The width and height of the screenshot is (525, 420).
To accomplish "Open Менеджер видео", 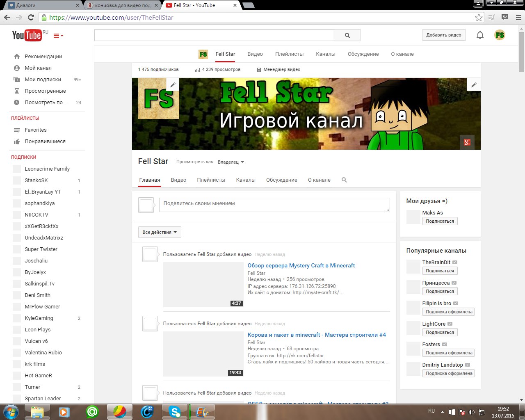I will [x=278, y=69].
